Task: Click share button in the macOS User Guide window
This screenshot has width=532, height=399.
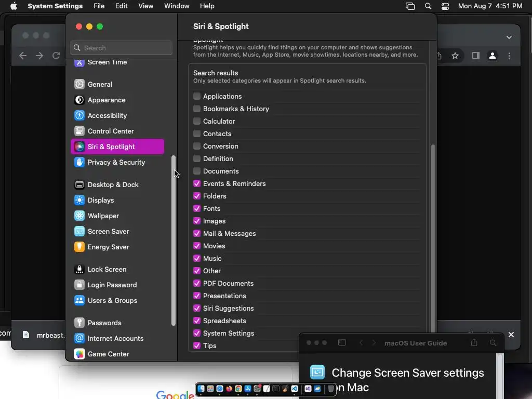Action: 474,343
